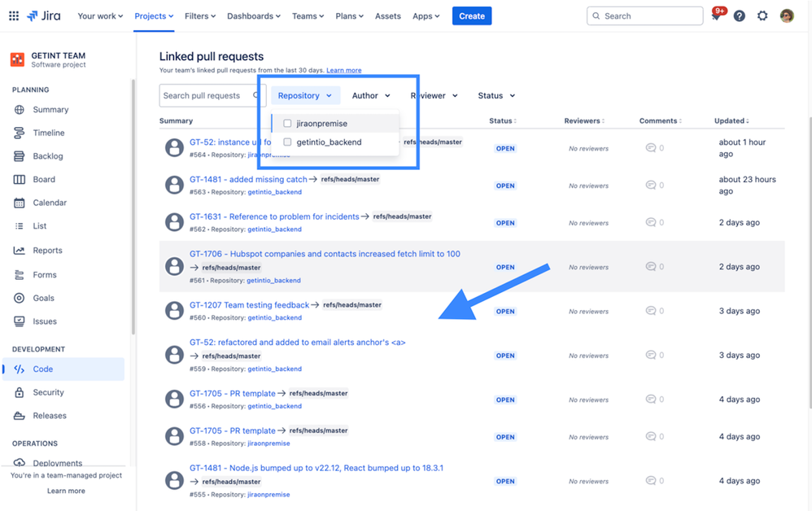Click the Releases ship icon in sidebar

(20, 416)
